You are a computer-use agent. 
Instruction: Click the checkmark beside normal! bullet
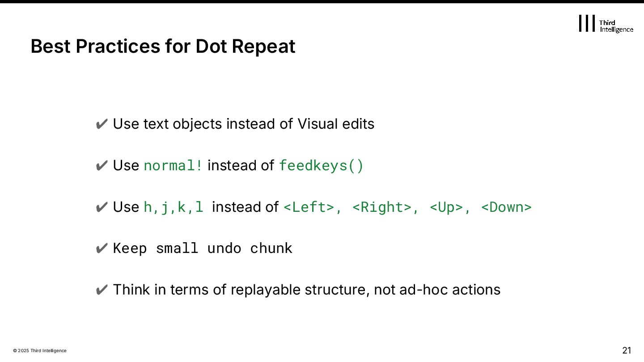click(102, 166)
